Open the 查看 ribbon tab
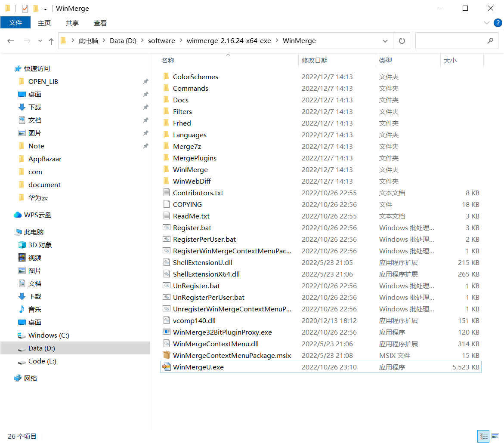504x443 pixels. [100, 23]
